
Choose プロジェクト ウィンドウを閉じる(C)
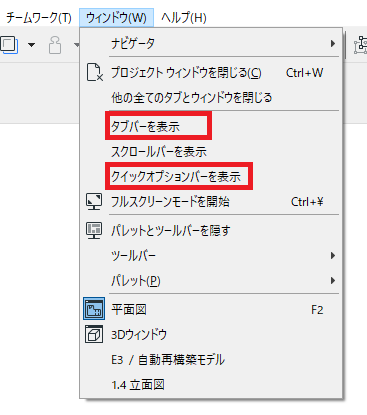(x=211, y=73)
